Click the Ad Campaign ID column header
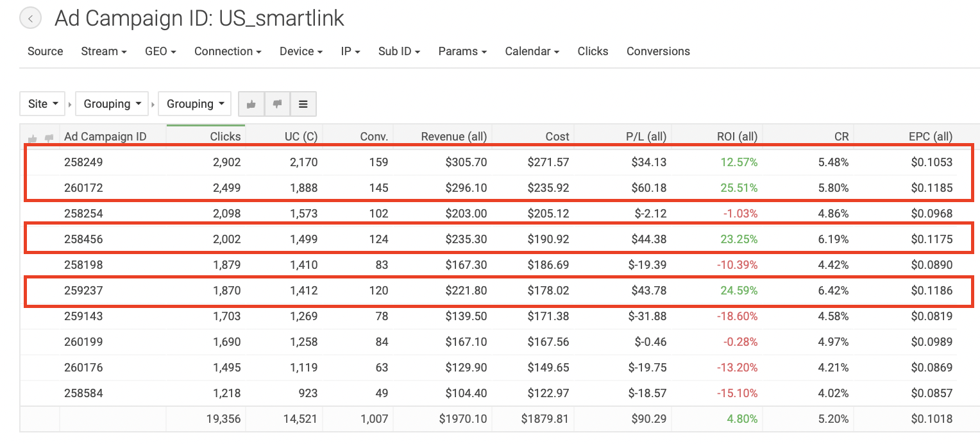 pyautogui.click(x=105, y=136)
